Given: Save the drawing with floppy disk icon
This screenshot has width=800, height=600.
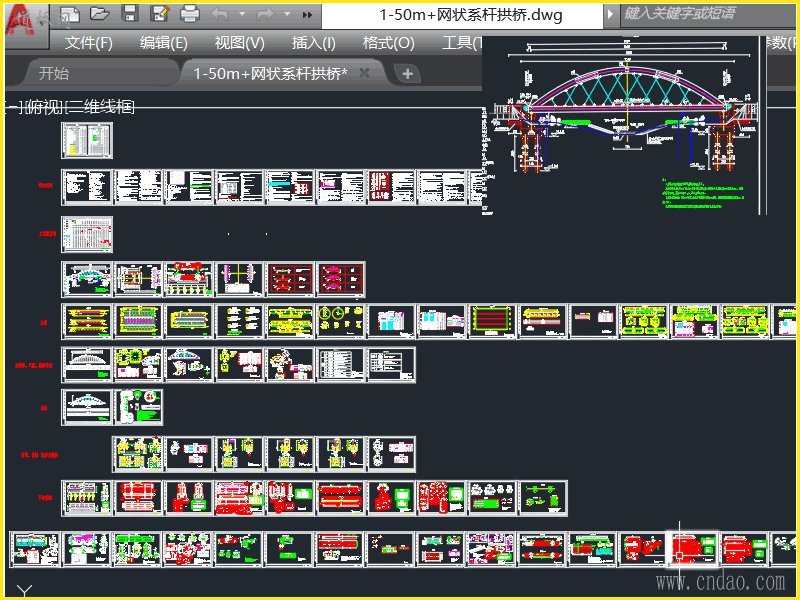Looking at the screenshot, I should point(130,14).
